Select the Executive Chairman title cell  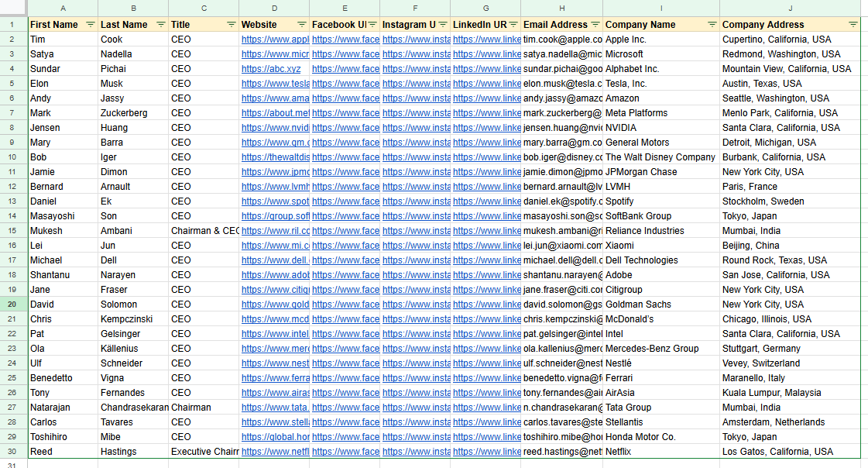[x=204, y=452]
